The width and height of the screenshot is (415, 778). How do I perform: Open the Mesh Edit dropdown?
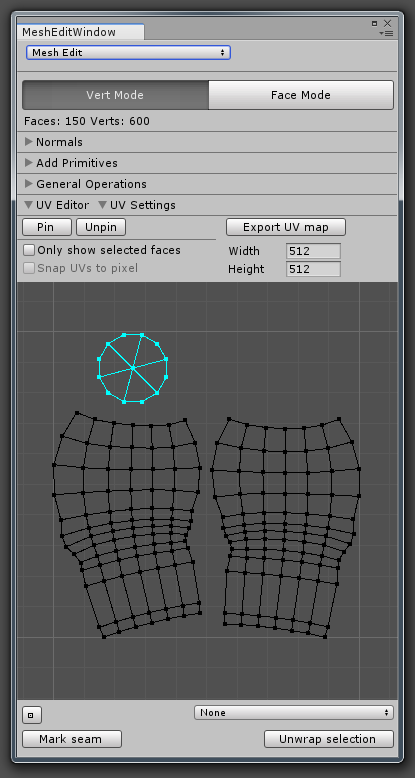[128, 53]
